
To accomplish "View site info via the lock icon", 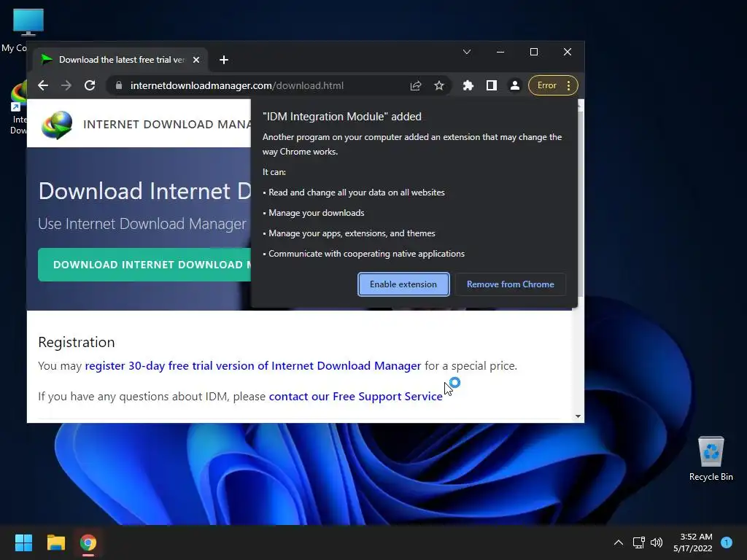I will (119, 85).
